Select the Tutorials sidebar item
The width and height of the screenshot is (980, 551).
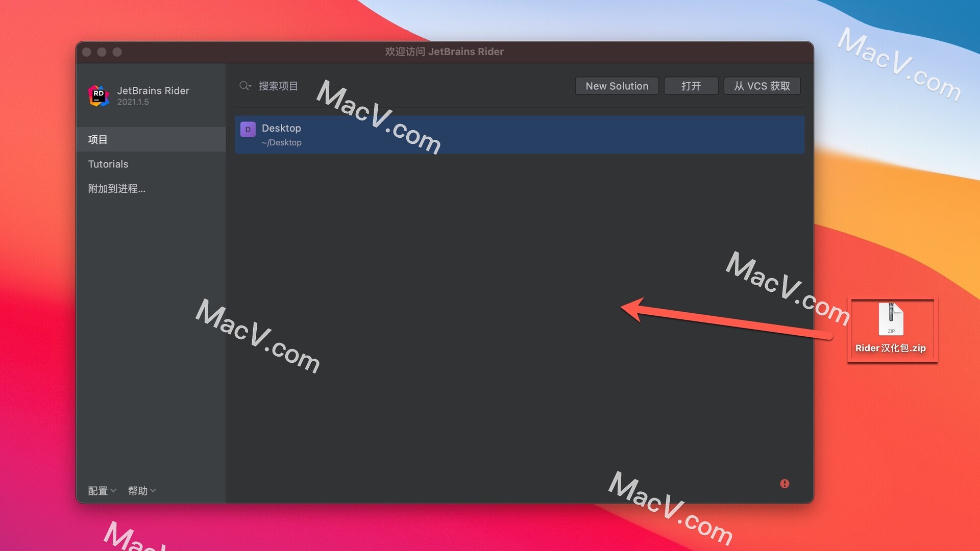click(x=108, y=163)
